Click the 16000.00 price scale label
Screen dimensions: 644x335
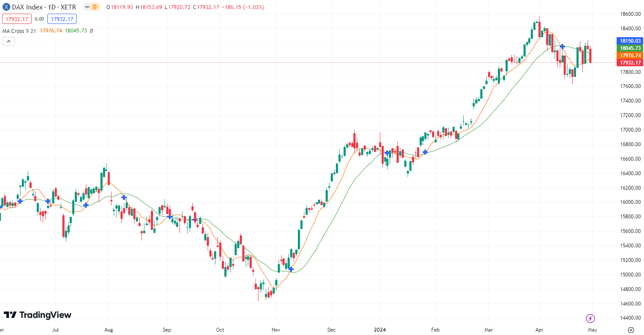coord(630,202)
